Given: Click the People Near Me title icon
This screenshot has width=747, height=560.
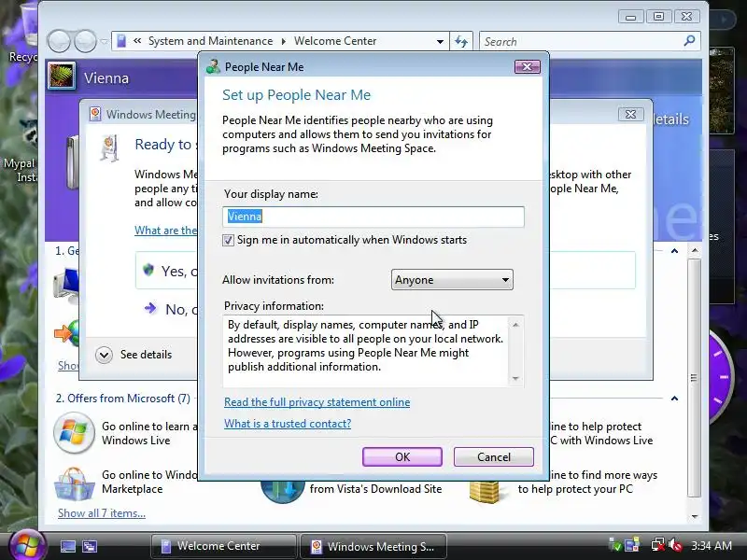Looking at the screenshot, I should (213, 66).
